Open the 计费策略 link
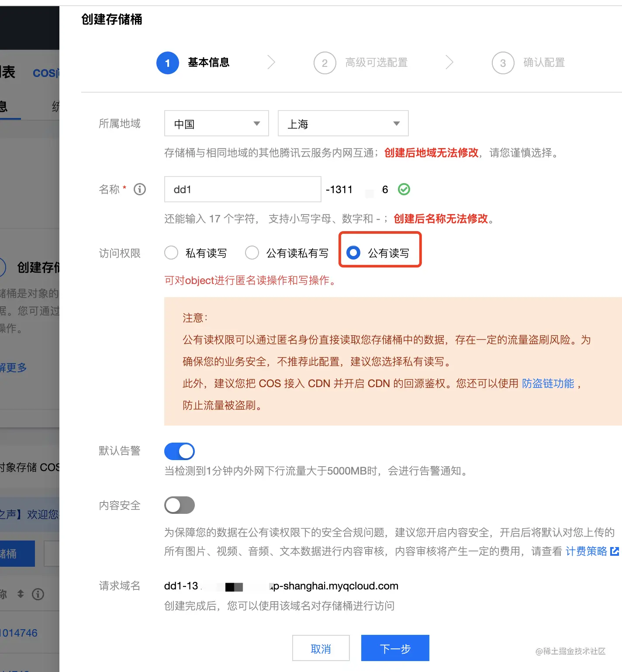622x672 pixels. [586, 551]
